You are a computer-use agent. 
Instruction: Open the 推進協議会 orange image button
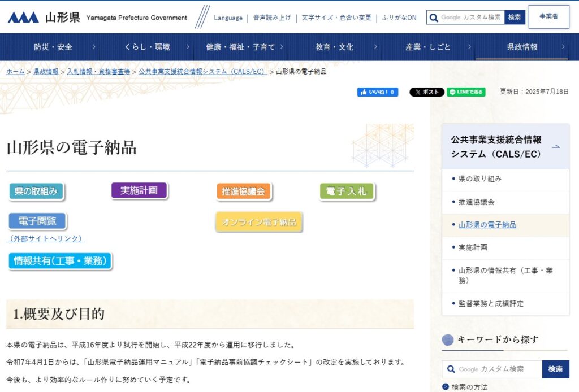(243, 191)
